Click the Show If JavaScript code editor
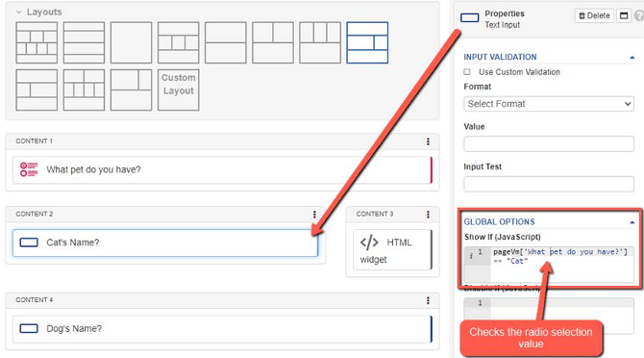Image resolution: width=644 pixels, height=358 pixels. pyautogui.click(x=549, y=265)
